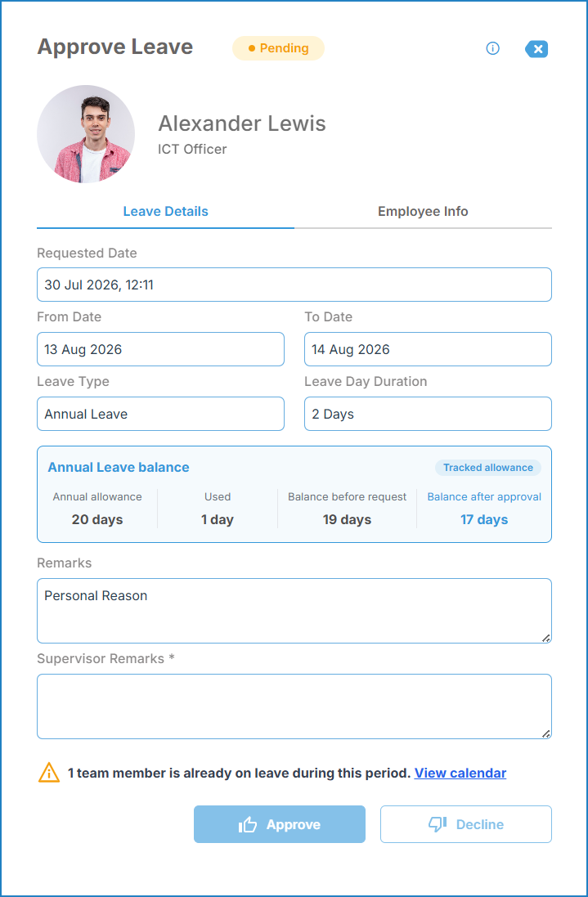Click the Leave Day Duration field
588x897 pixels.
(x=428, y=414)
